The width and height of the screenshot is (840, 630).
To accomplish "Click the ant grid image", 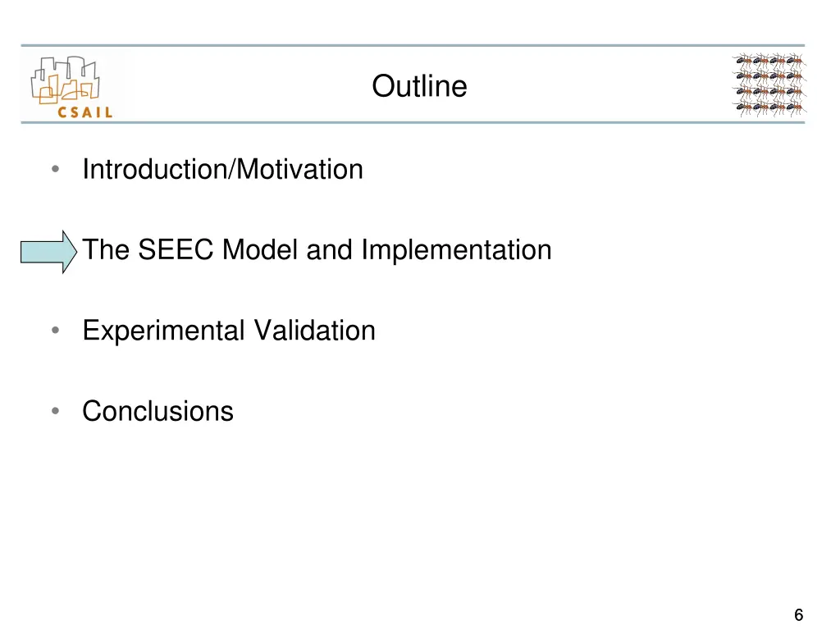I will point(769,84).
